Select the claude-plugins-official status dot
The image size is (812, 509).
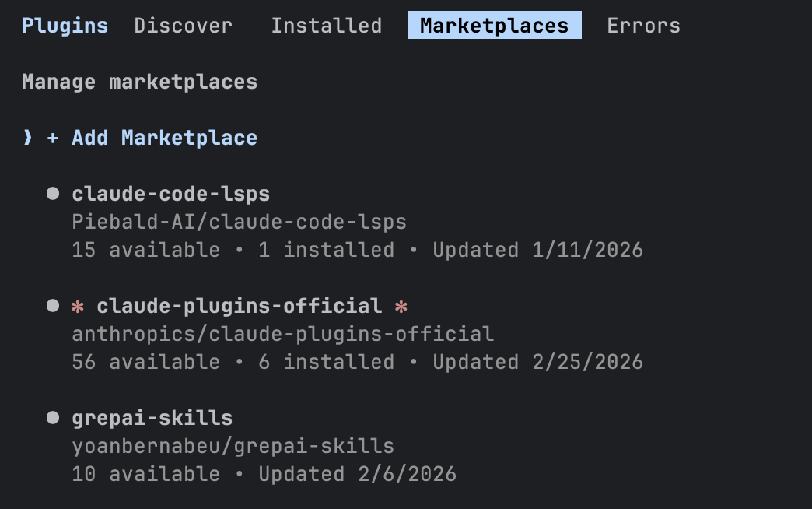[53, 305]
